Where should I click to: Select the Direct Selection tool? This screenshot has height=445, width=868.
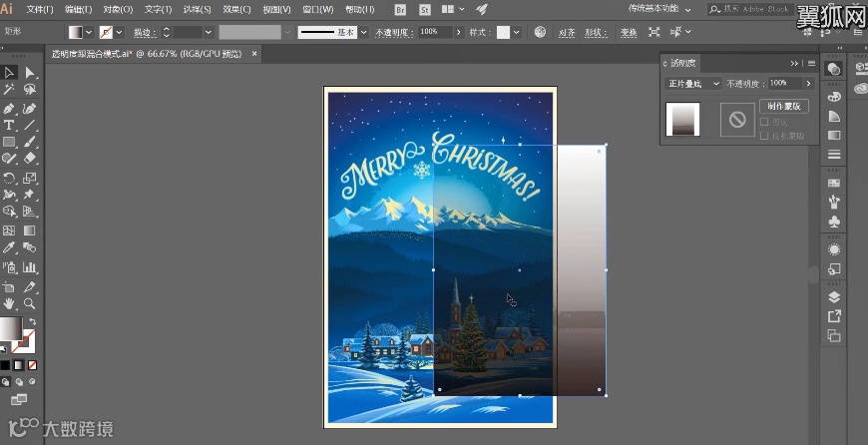(30, 73)
